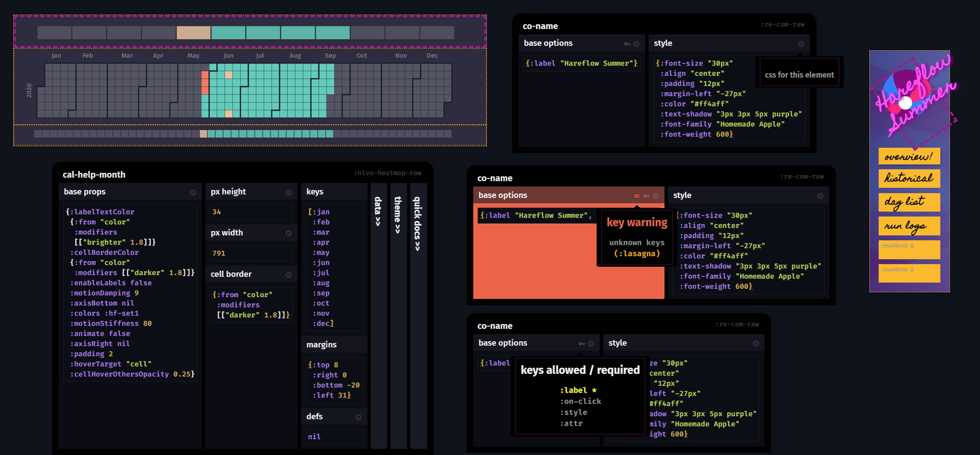Click the px width input showing 791
980x455 pixels.
[251, 253]
